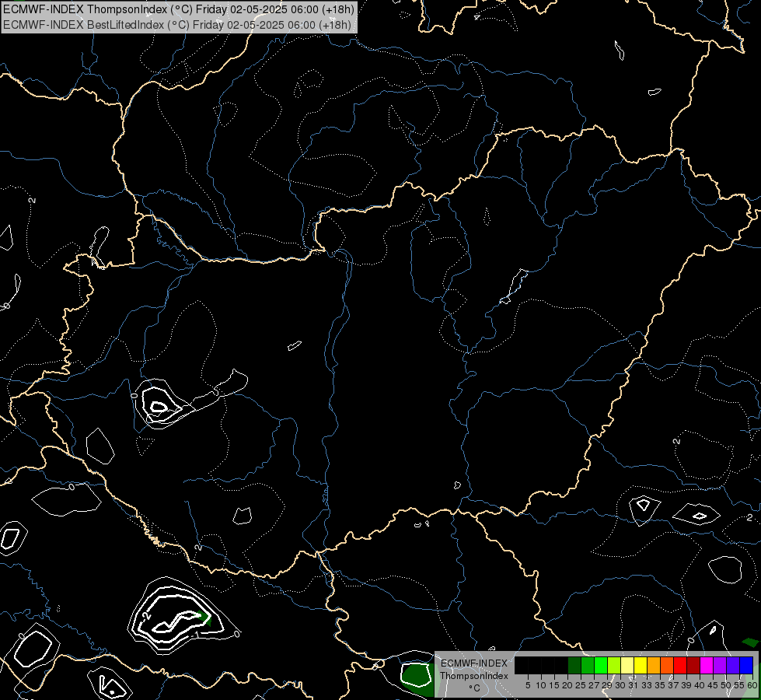Pick the dark red 39–40 legend swatch
This screenshot has height=700, width=761.
[x=693, y=665]
